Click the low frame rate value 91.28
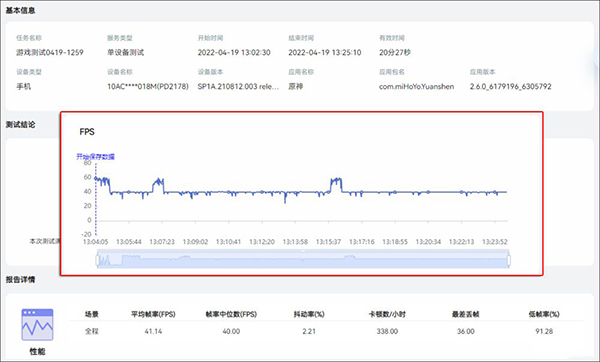The image size is (600, 362). [544, 331]
